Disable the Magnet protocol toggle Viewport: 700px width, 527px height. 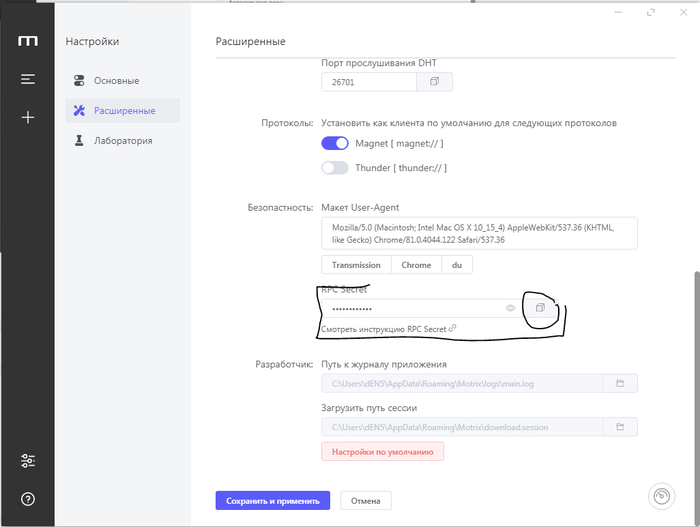click(x=334, y=144)
